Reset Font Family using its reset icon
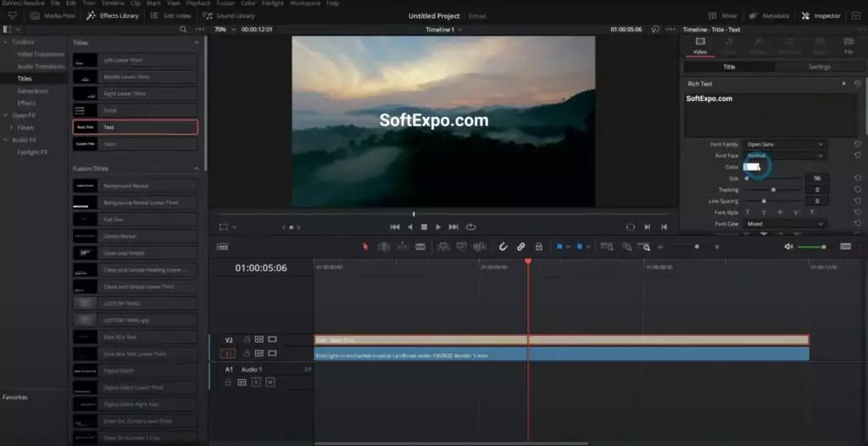The width and height of the screenshot is (868, 446). click(858, 145)
